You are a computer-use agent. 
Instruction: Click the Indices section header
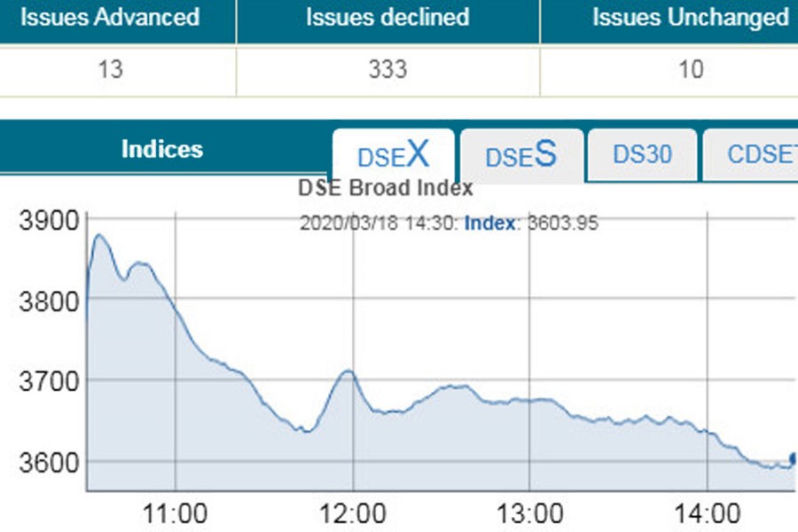[162, 150]
